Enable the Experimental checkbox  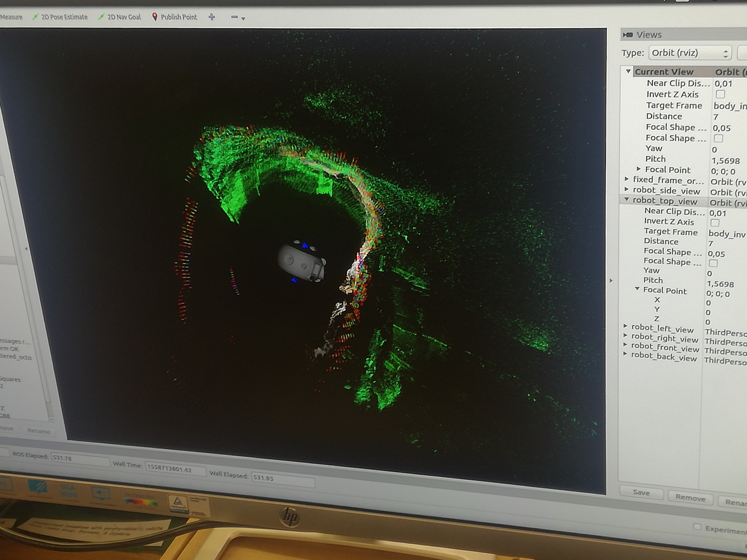click(x=697, y=527)
